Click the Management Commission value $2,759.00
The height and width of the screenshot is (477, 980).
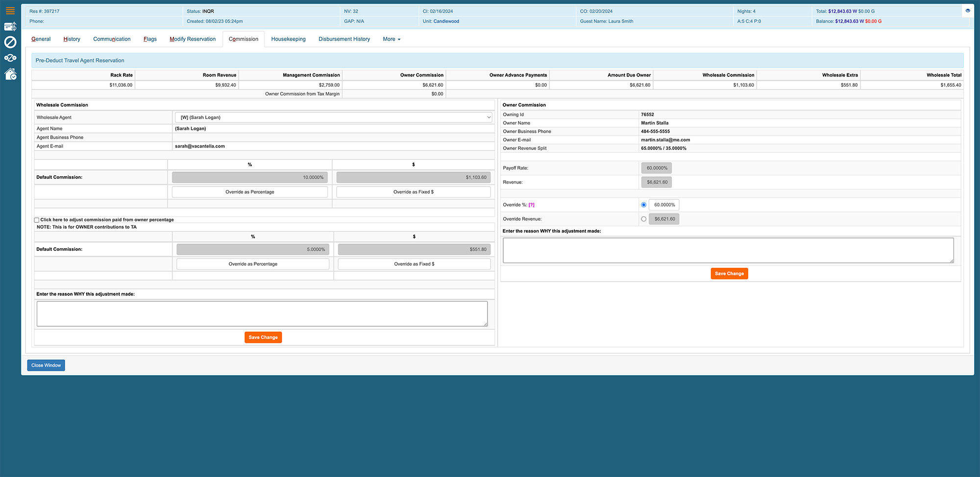[329, 85]
